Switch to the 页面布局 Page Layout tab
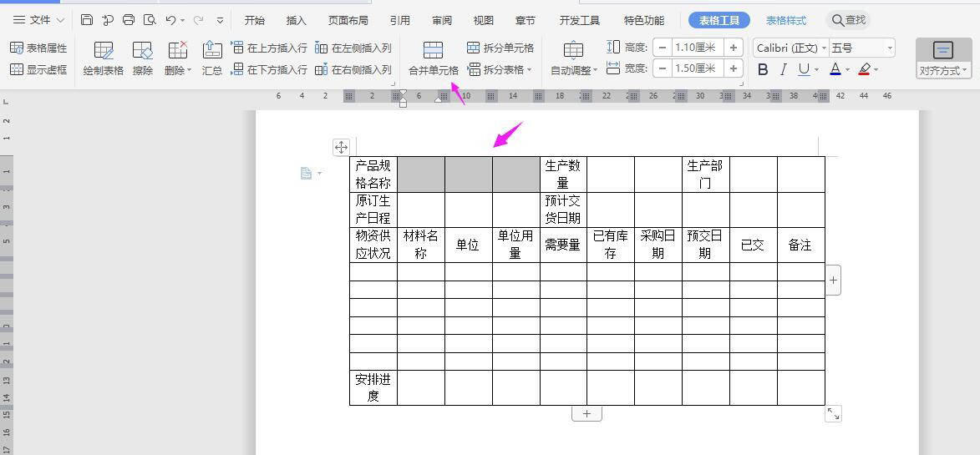The width and height of the screenshot is (980, 455). 348,20
